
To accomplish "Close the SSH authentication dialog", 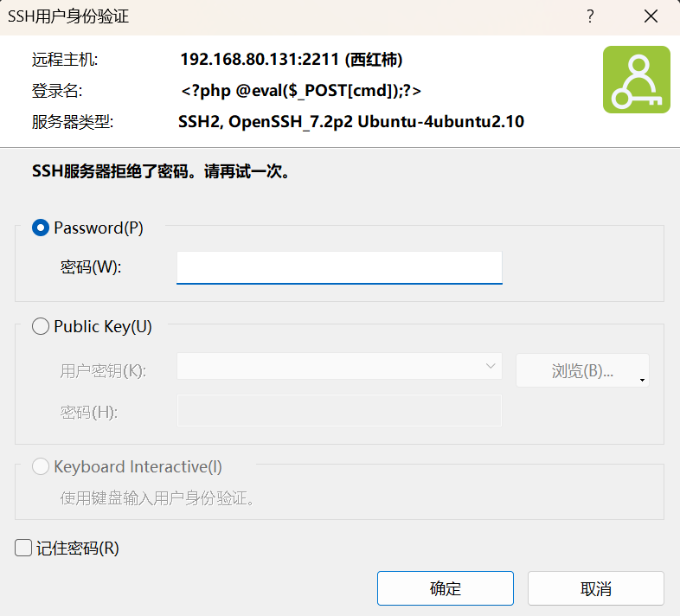I will 651,16.
